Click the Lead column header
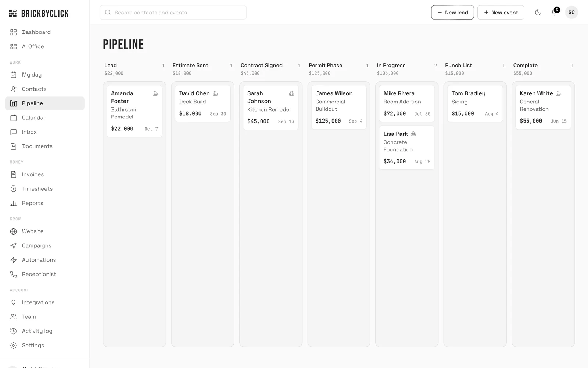This screenshot has width=588, height=368. pyautogui.click(x=111, y=66)
